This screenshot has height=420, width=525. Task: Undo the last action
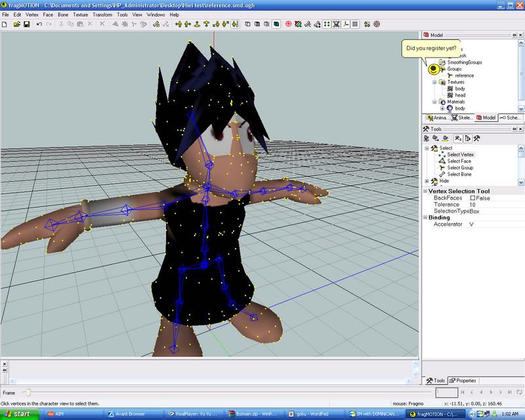point(39,24)
